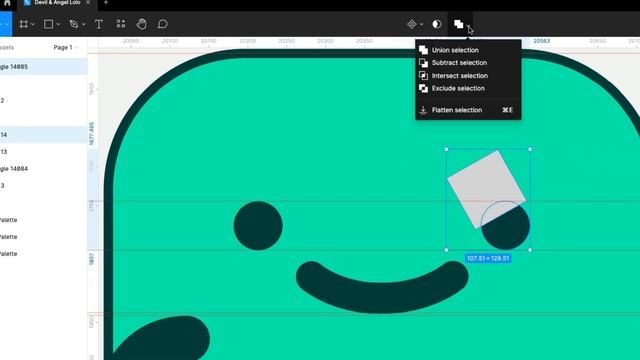Screen dimensions: 640x360
Task: Select the layer ending in 14084
Action: point(43,169)
